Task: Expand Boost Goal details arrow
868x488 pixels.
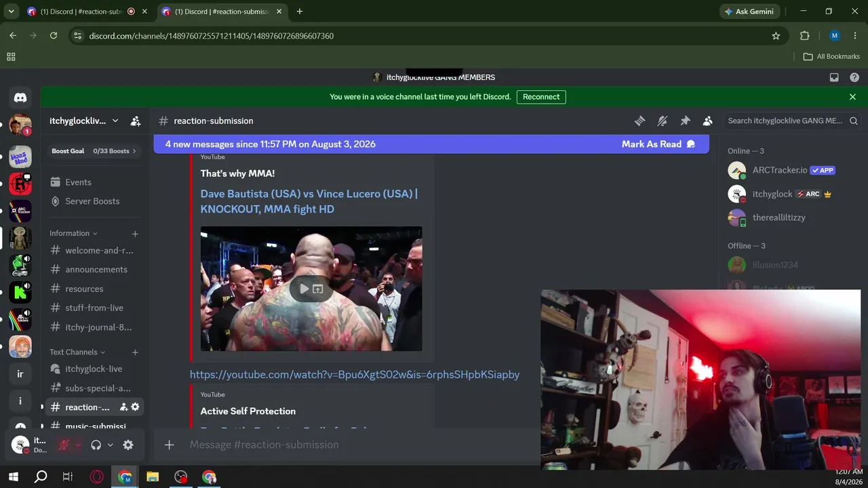Action: 134,151
